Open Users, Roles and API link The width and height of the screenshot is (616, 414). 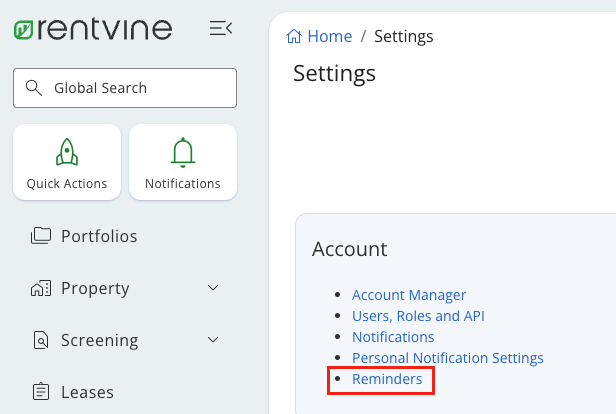(x=418, y=316)
